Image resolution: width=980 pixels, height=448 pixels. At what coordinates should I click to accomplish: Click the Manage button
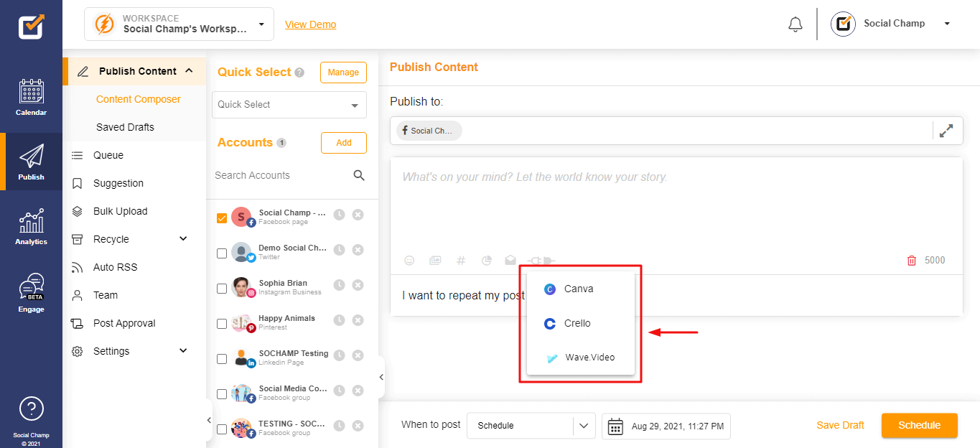(343, 73)
